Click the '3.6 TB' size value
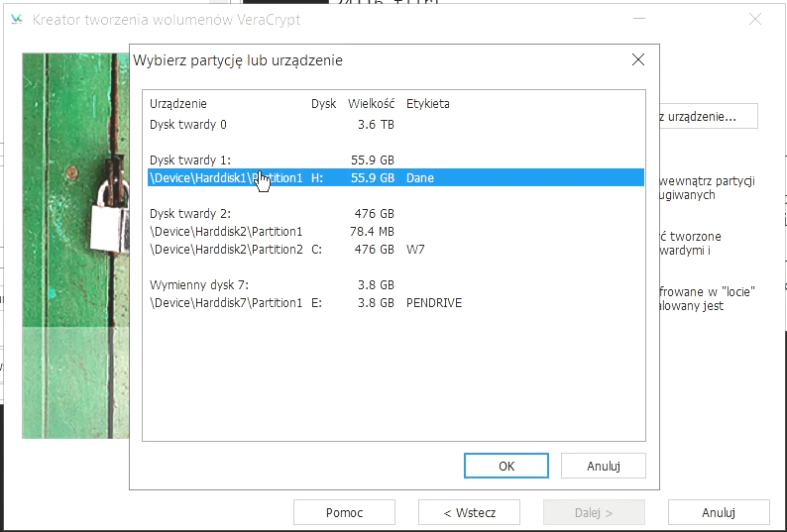787x532 pixels. click(376, 125)
